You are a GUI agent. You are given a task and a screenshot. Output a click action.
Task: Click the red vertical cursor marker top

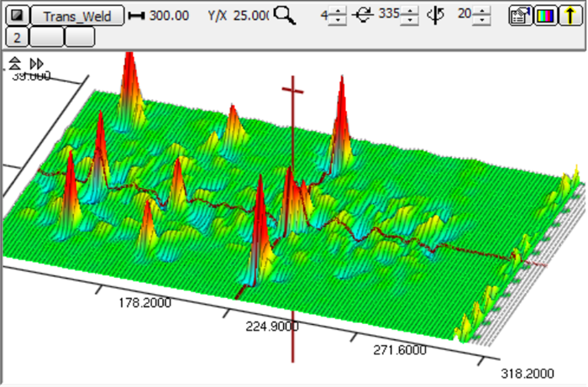tap(292, 89)
